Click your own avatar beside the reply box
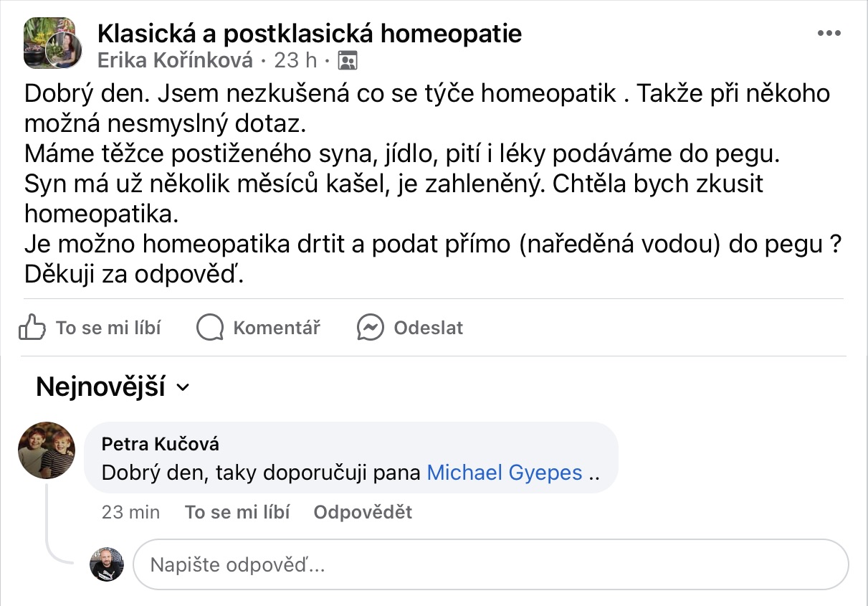The width and height of the screenshot is (868, 606). point(107,564)
